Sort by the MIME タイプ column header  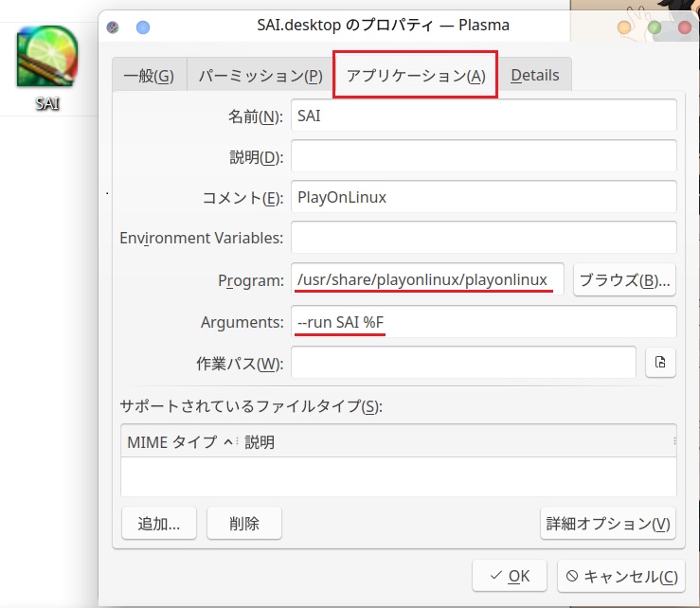[178, 441]
